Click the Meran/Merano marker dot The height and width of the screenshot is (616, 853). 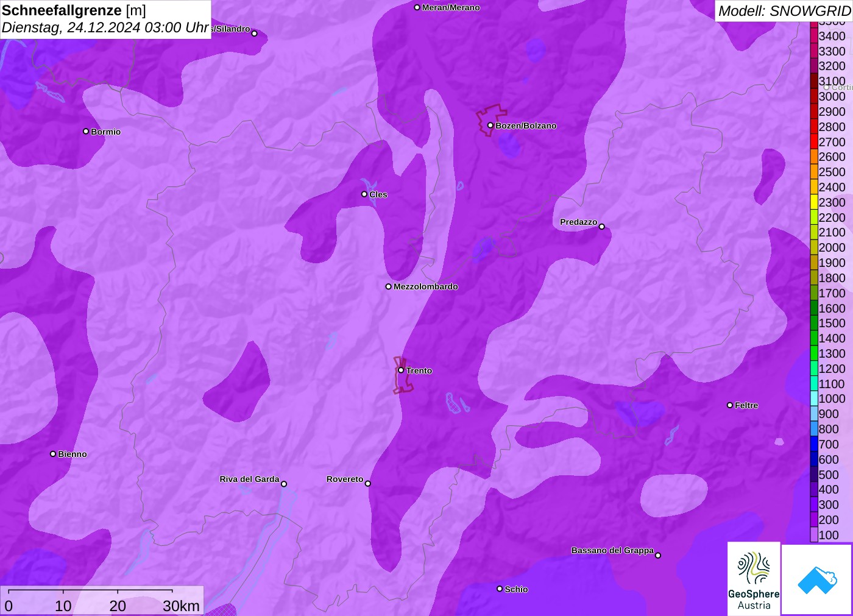point(417,7)
